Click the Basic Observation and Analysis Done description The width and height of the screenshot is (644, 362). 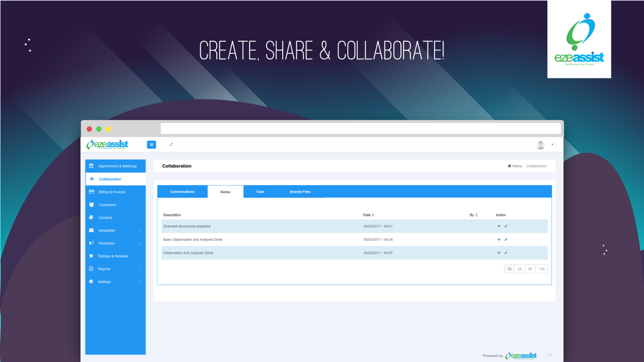pyautogui.click(x=193, y=240)
